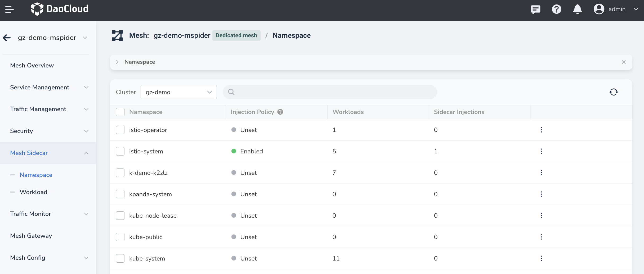Image resolution: width=644 pixels, height=274 pixels.
Task: Close the Namespace info banner
Action: coord(624,62)
